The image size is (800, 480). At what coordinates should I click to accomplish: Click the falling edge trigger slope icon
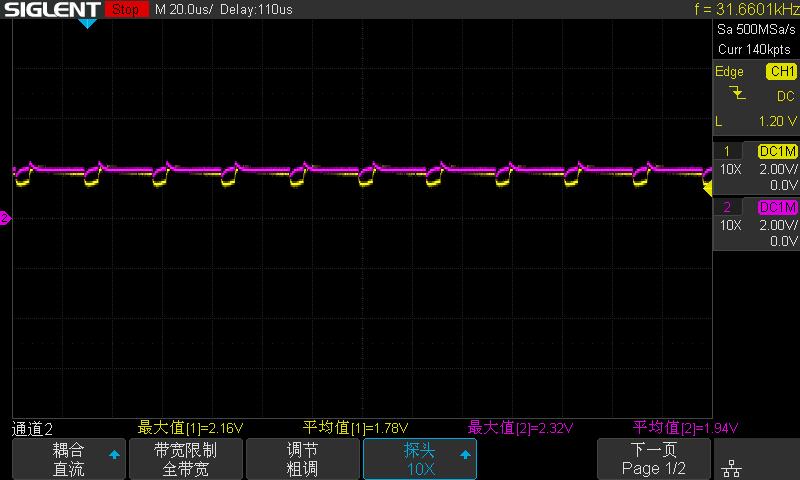click(x=737, y=93)
